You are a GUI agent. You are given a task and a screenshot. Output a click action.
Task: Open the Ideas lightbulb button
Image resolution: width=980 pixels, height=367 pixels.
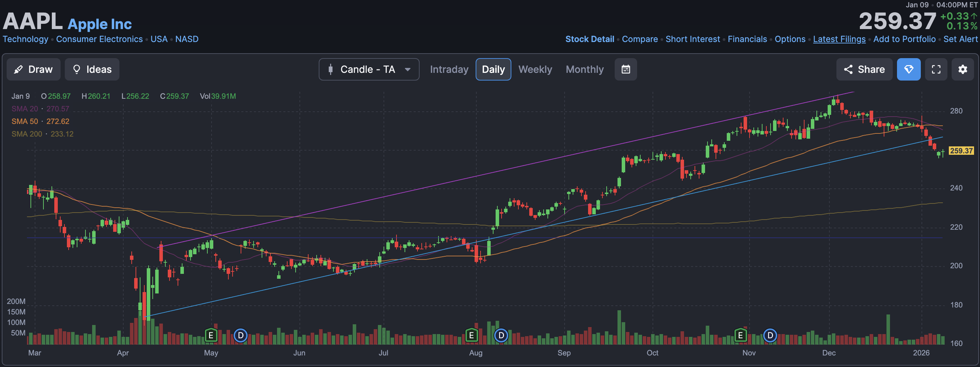coord(92,69)
